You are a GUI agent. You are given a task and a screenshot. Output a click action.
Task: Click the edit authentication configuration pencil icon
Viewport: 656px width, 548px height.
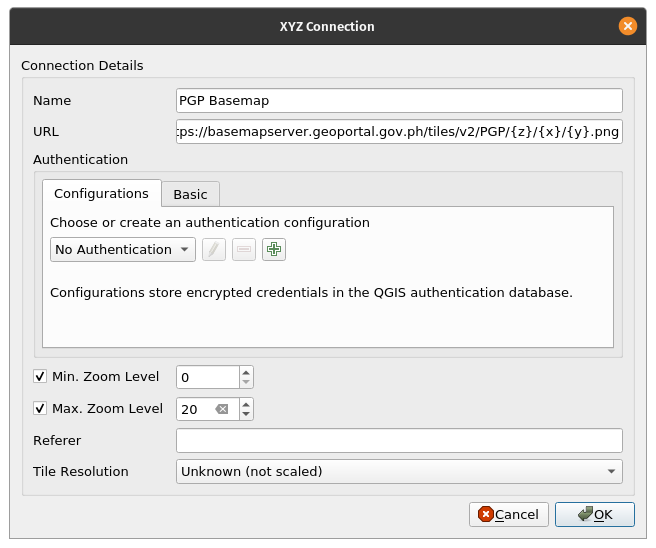point(214,249)
